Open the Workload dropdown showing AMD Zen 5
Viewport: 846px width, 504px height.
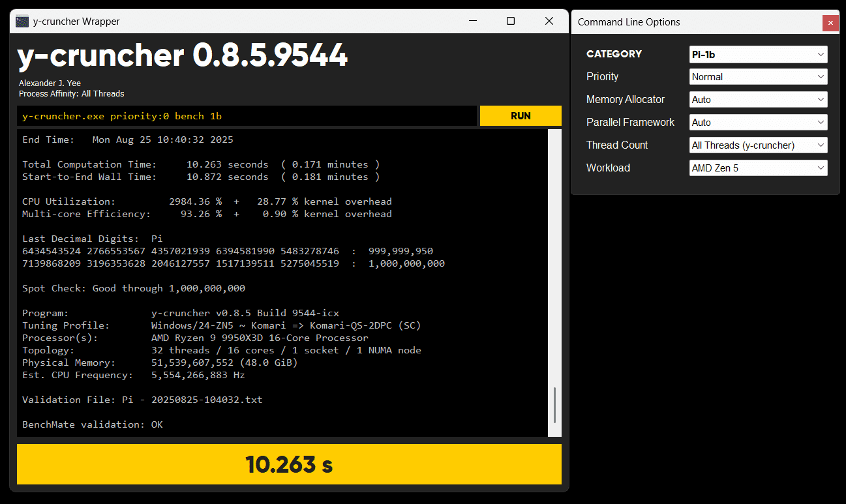(759, 168)
